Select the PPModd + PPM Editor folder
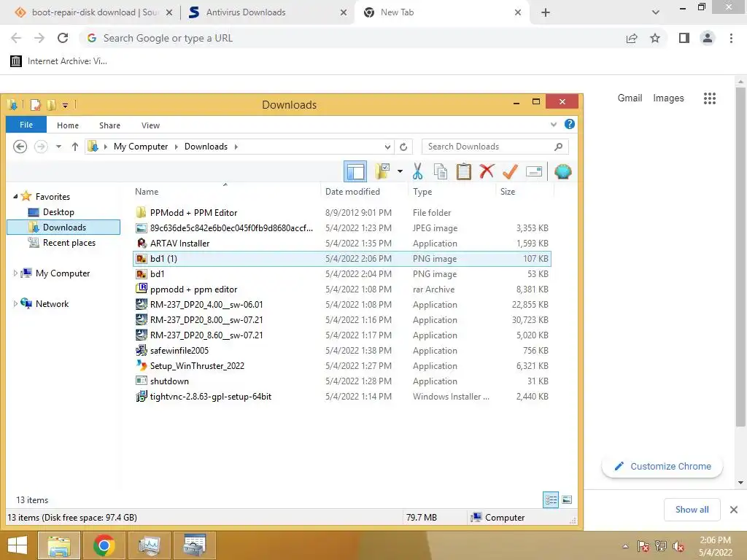This screenshot has width=747, height=560. coord(341,212)
